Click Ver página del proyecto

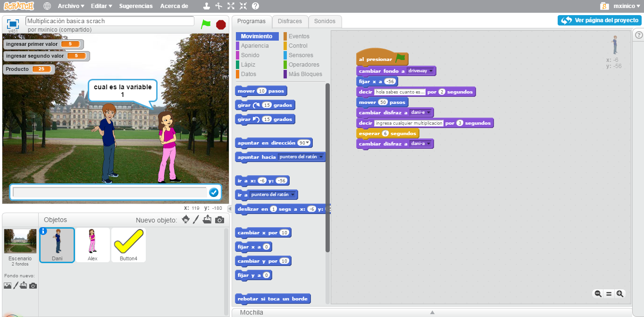point(599,21)
